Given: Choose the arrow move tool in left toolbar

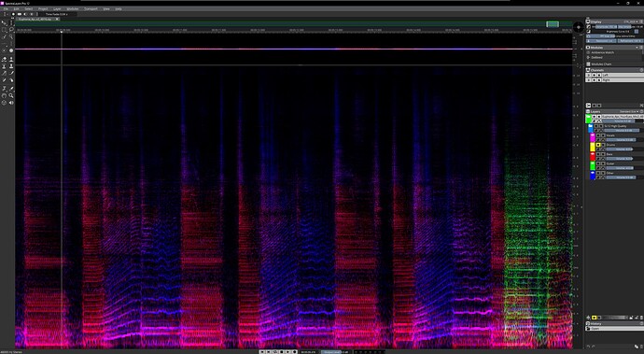Looking at the screenshot, I should (x=4, y=22).
